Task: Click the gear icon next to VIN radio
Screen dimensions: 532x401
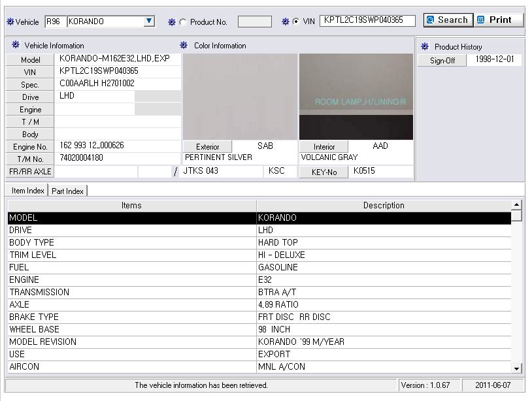Action: (x=285, y=22)
